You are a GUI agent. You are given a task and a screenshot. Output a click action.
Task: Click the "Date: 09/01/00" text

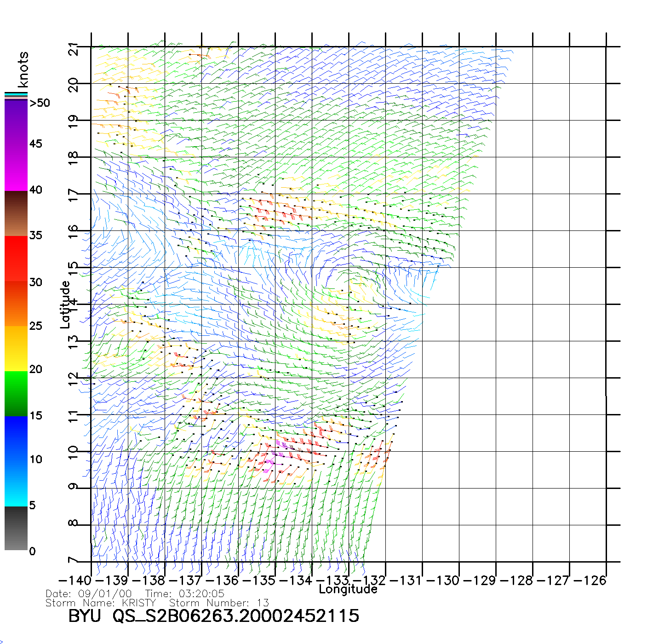coord(89,594)
